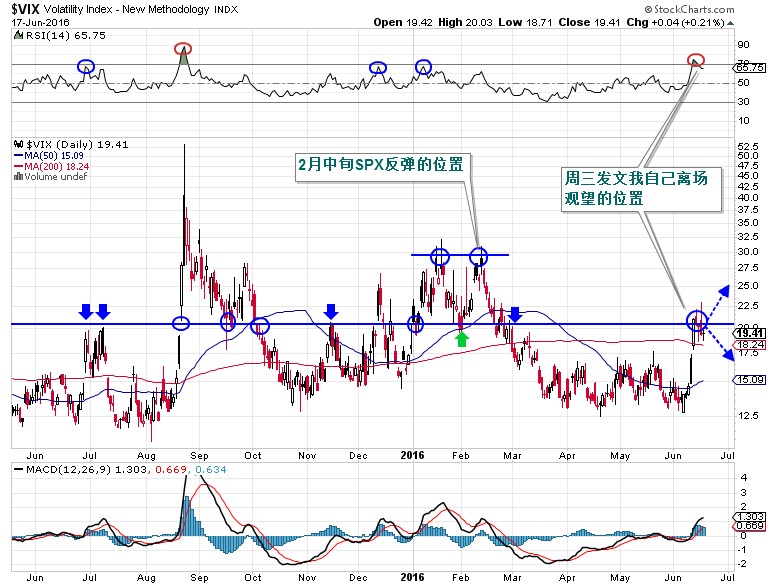Click the 30.0 price axis label
775x583 pixels.
click(x=748, y=251)
